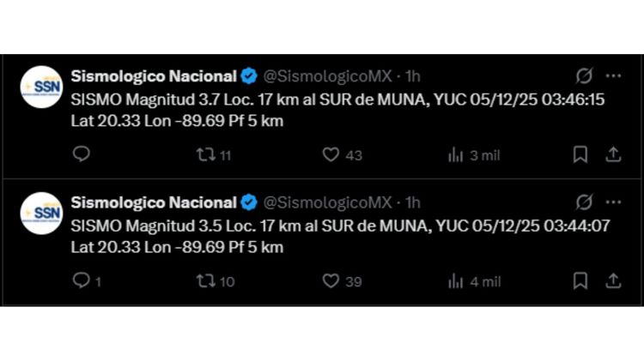This screenshot has height=361, width=644.
Task: Reply to the Magnitud 3.7 tweet
Action: point(82,154)
